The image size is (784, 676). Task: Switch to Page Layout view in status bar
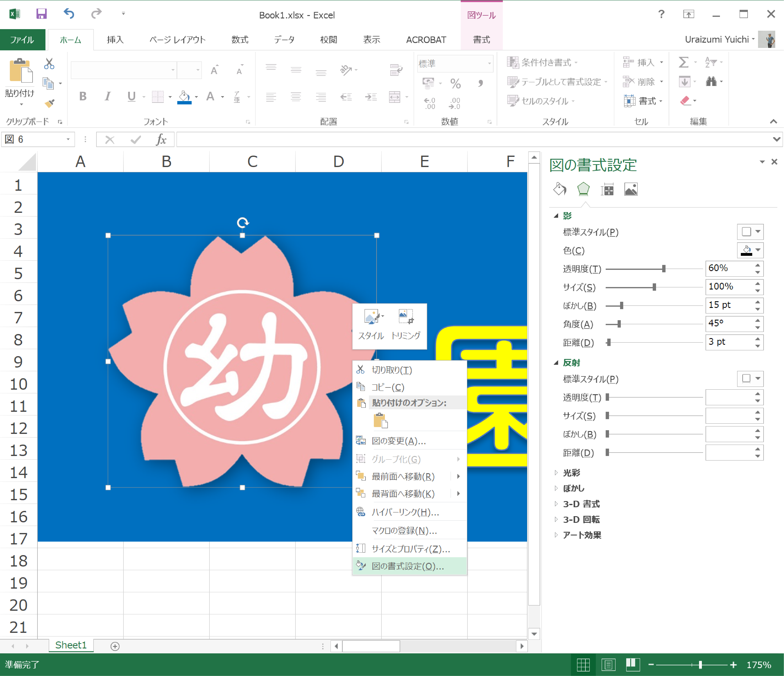pos(608,665)
